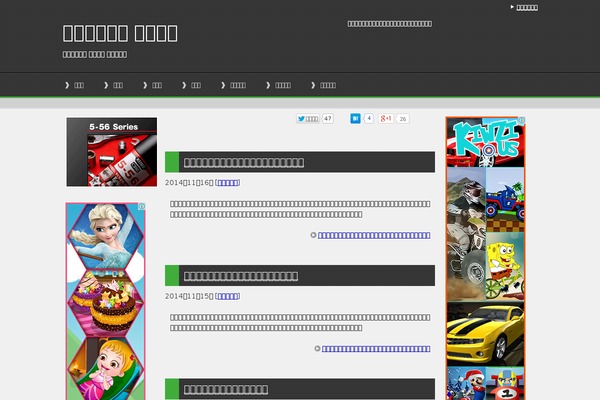Select the last item in the navigation bar
The width and height of the screenshot is (600, 400).
323,85
